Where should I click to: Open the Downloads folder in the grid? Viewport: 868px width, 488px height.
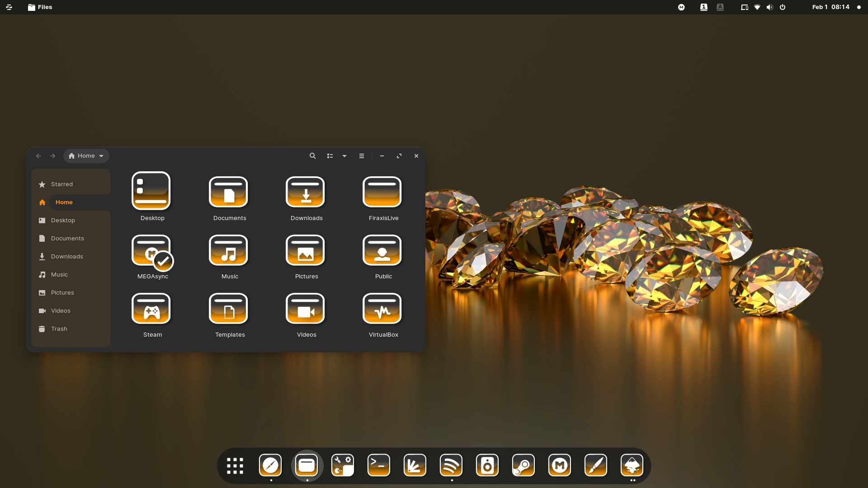point(305,192)
